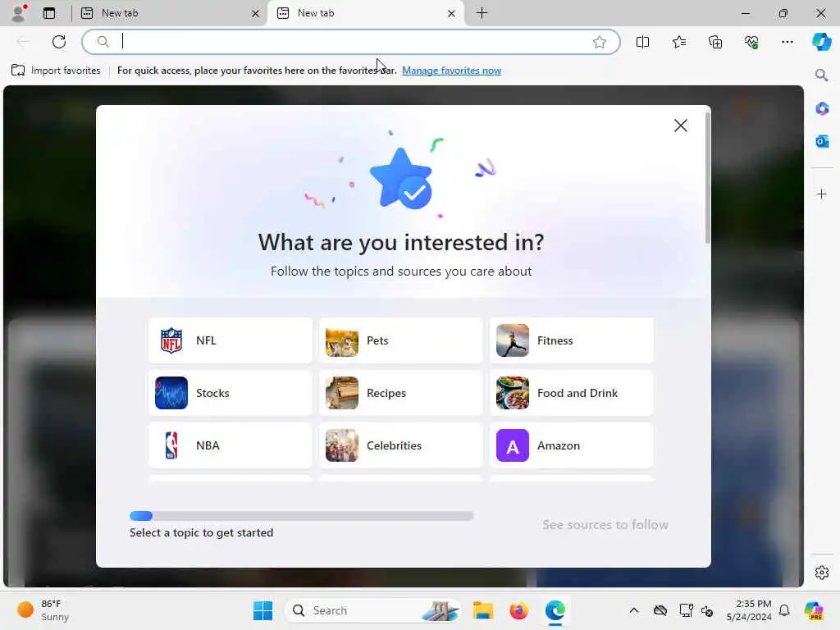Open Windows Start menu

click(x=262, y=610)
